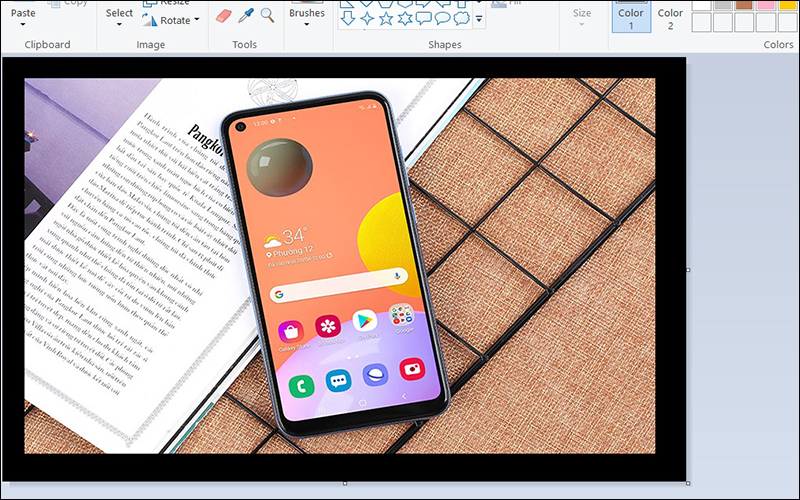Screen dimensions: 800x500
Task: Select the Eraser tool
Action: point(223,16)
